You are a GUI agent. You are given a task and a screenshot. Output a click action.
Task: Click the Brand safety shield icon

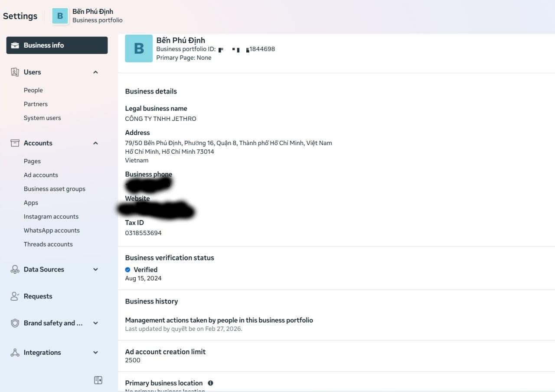point(15,323)
